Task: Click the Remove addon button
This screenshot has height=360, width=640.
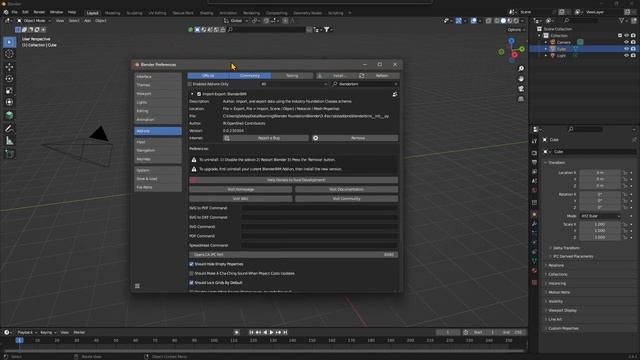Action: point(355,138)
